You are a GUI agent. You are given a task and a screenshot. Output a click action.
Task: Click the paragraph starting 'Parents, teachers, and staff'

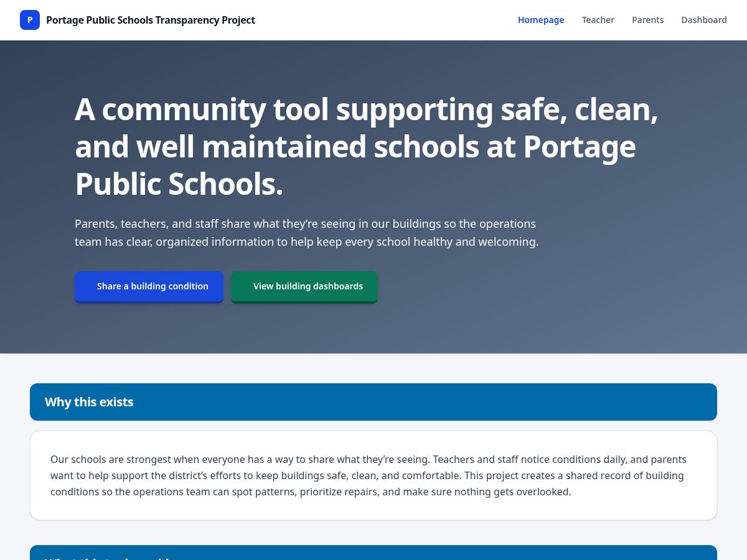point(307,233)
